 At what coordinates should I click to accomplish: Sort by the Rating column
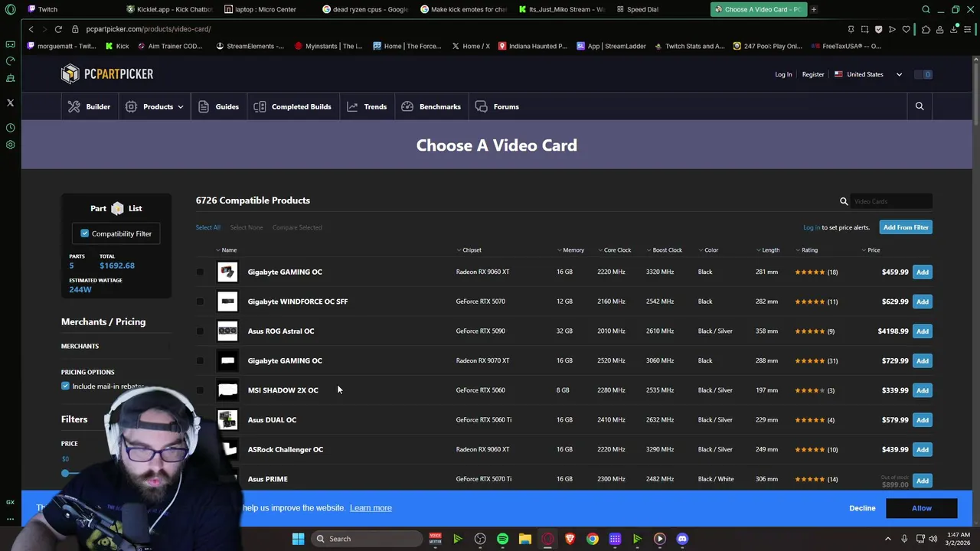pos(807,250)
